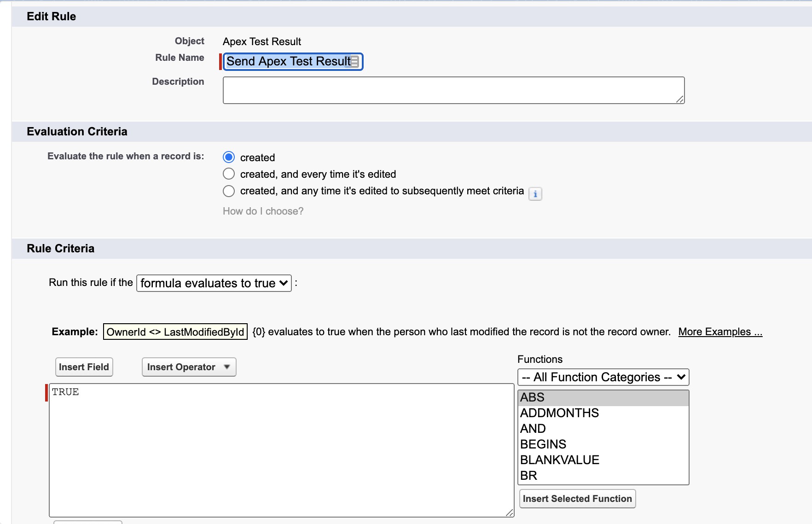The width and height of the screenshot is (812, 524).
Task: Open the 'formula evaluates to true' dropdown
Action: click(x=214, y=283)
